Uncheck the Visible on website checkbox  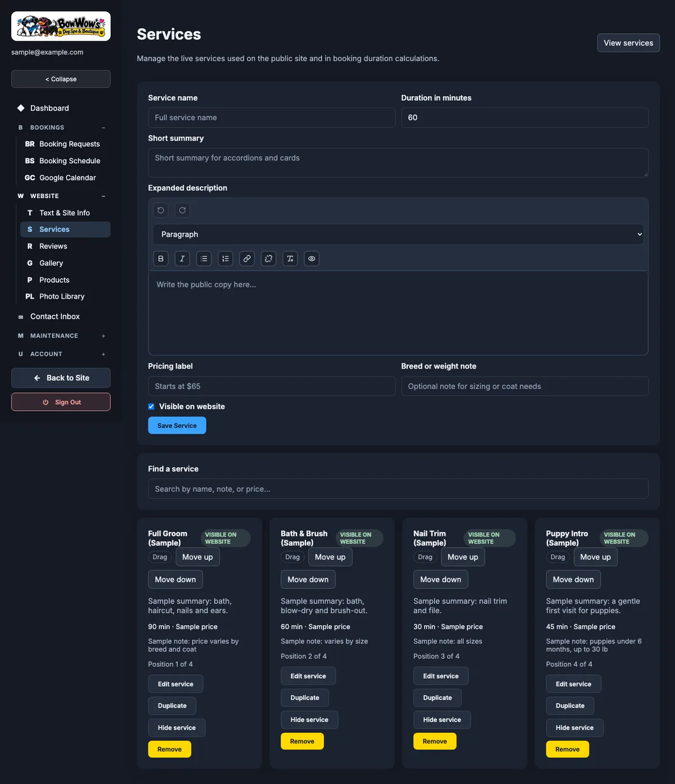(151, 406)
